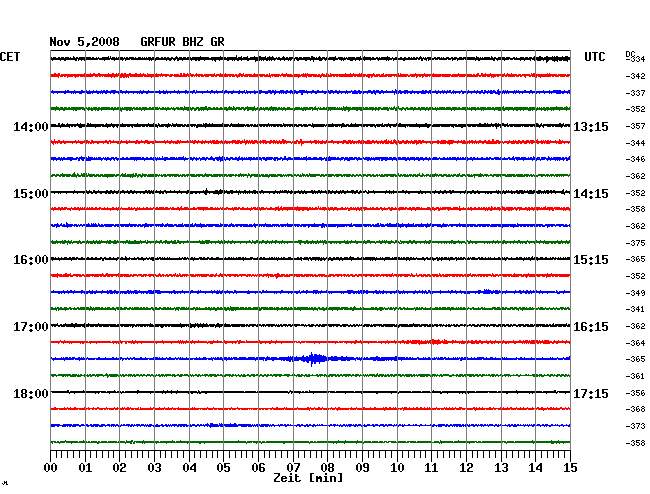Click the DC offset value "-357"
650x494 pixels.
coord(635,126)
